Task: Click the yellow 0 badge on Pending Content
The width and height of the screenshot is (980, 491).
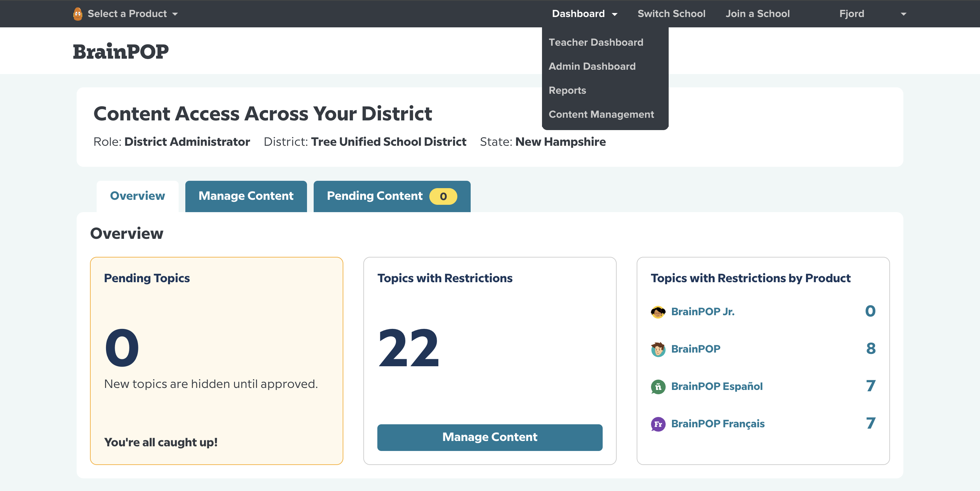Action: (x=443, y=196)
